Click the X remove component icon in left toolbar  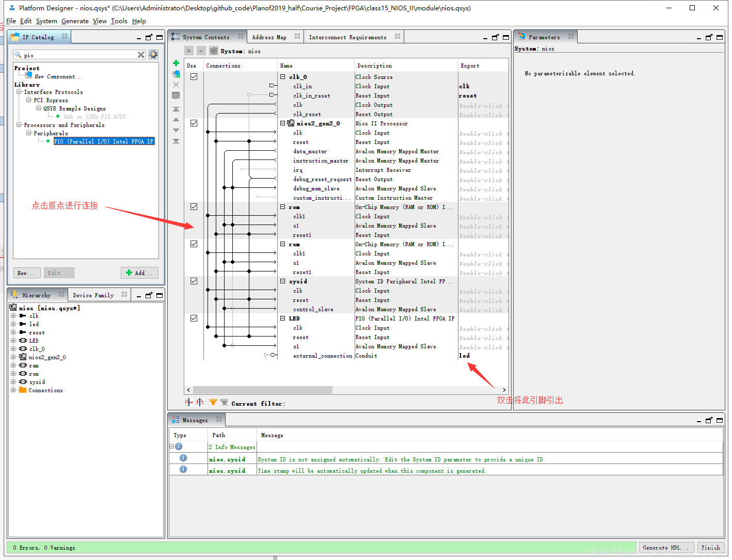(176, 85)
